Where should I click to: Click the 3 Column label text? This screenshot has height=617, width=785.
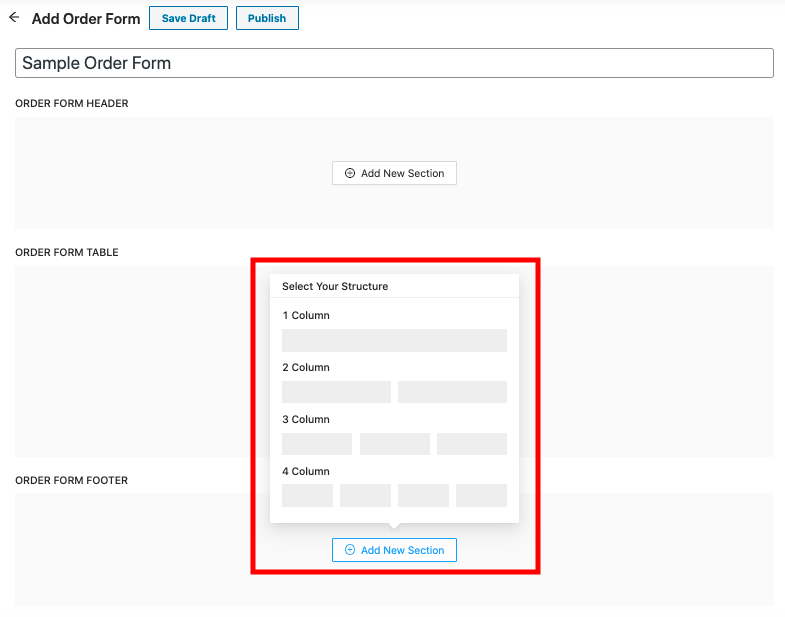(x=306, y=419)
